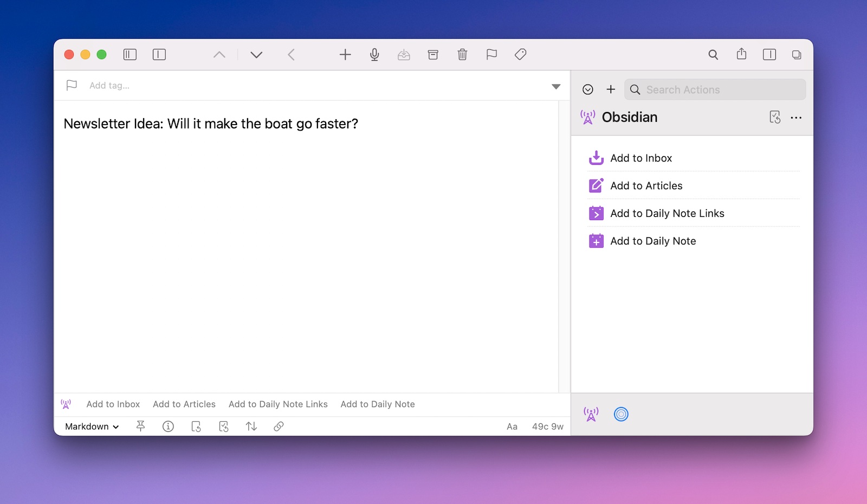867x504 pixels.
Task: Move draft to inbox tray icon
Action: click(x=404, y=54)
